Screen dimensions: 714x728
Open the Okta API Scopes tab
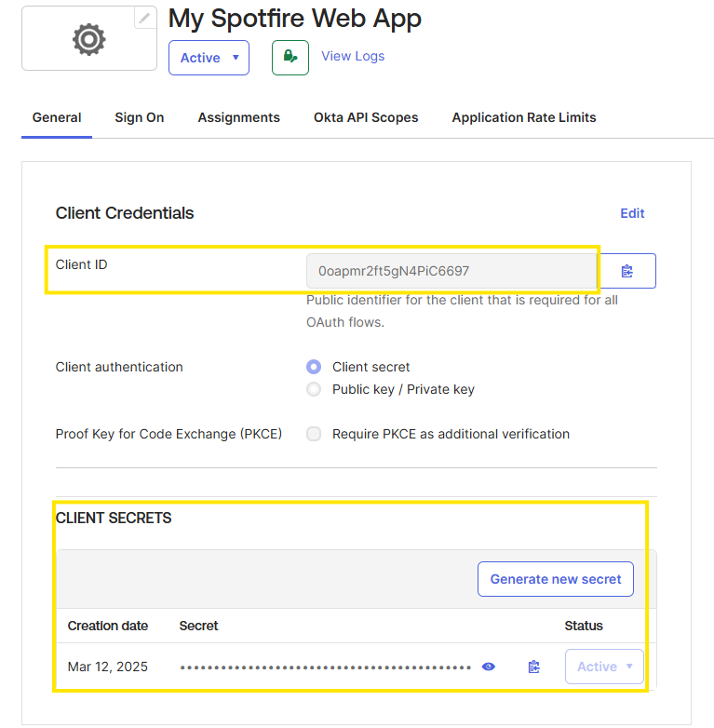pyautogui.click(x=366, y=117)
